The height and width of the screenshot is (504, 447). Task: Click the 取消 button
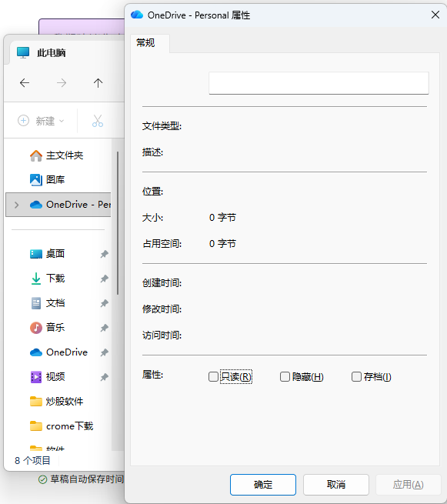[335, 485]
